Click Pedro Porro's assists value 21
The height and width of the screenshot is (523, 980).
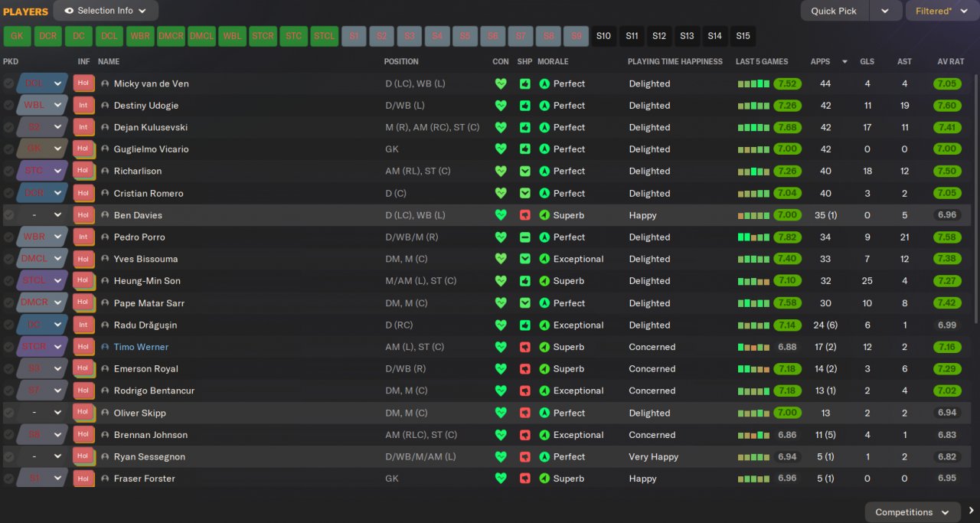904,237
